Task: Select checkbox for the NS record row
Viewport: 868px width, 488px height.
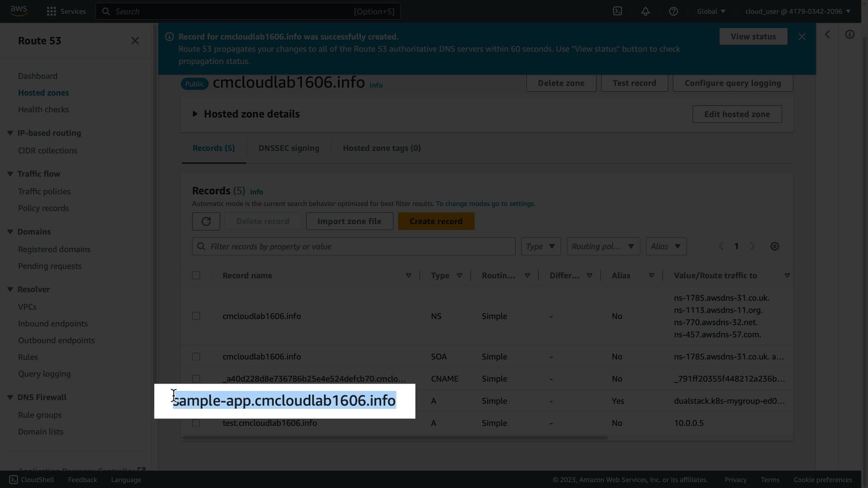Action: [x=196, y=316]
